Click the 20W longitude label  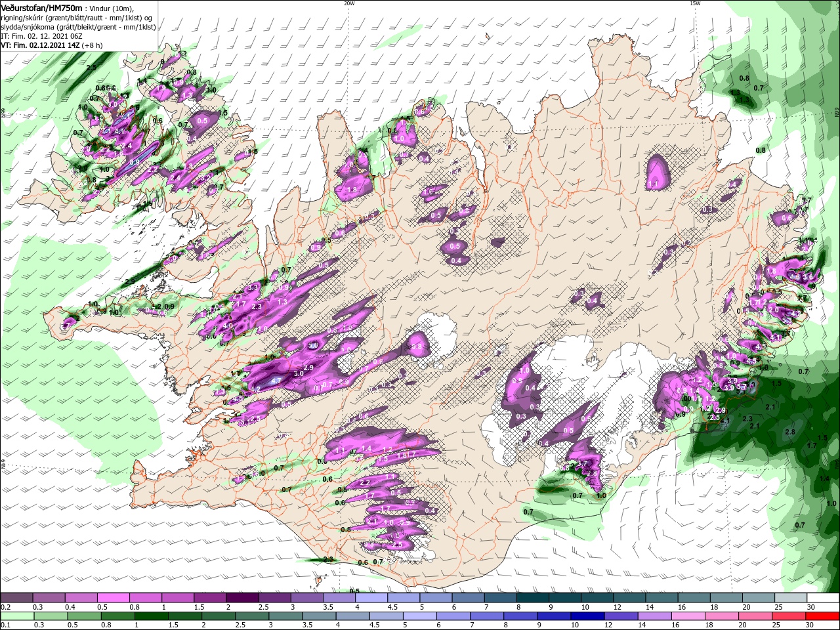pyautogui.click(x=349, y=3)
